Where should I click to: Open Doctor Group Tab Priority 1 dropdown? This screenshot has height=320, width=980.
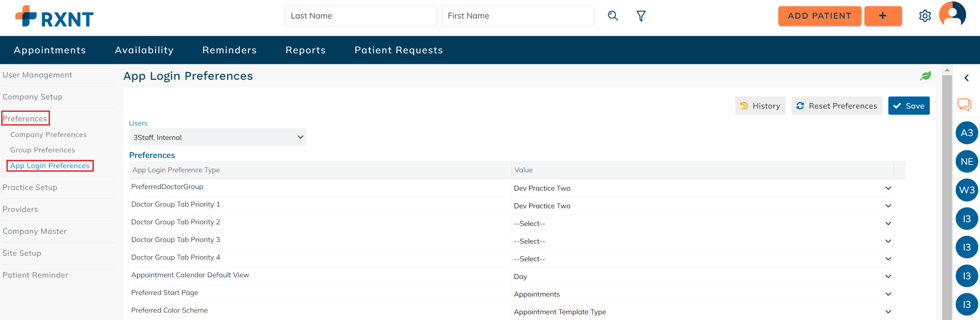coord(702,206)
